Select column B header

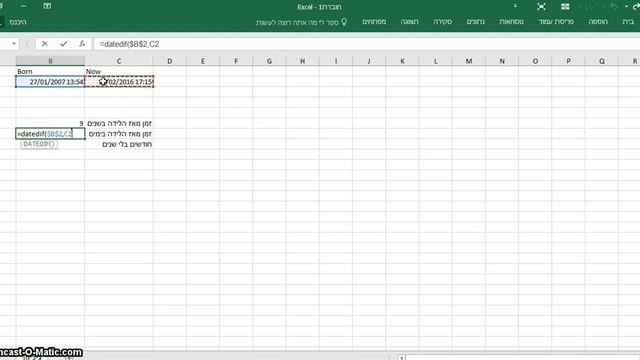click(50, 61)
